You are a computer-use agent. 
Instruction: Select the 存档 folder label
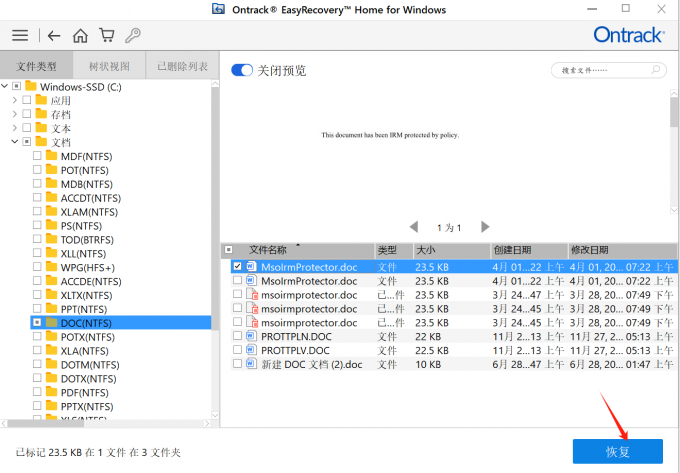coord(60,114)
